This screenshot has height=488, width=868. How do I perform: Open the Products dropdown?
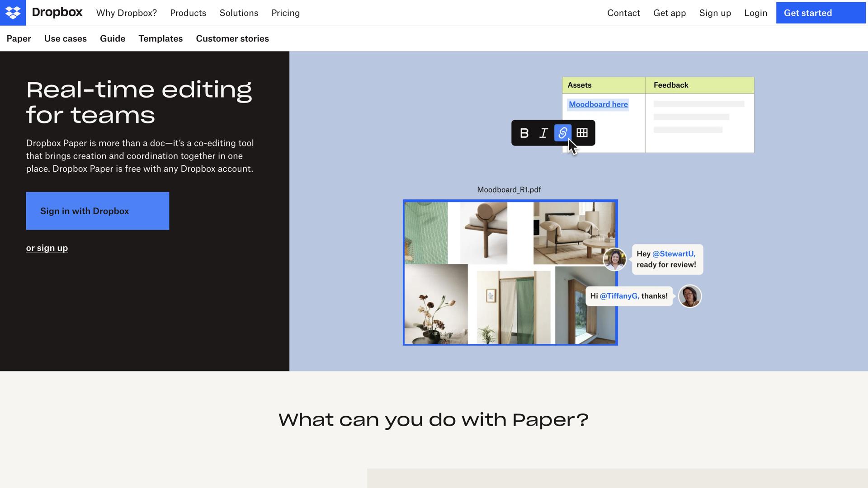coord(188,13)
